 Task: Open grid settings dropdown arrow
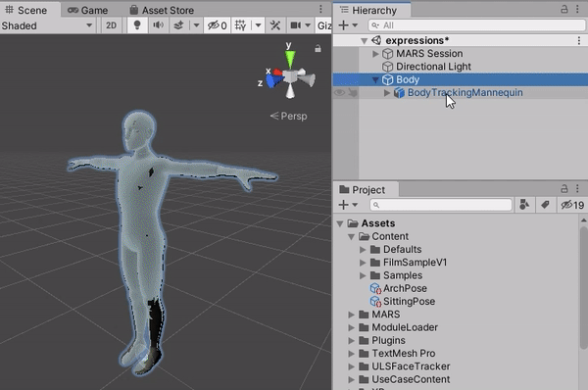pos(258,25)
